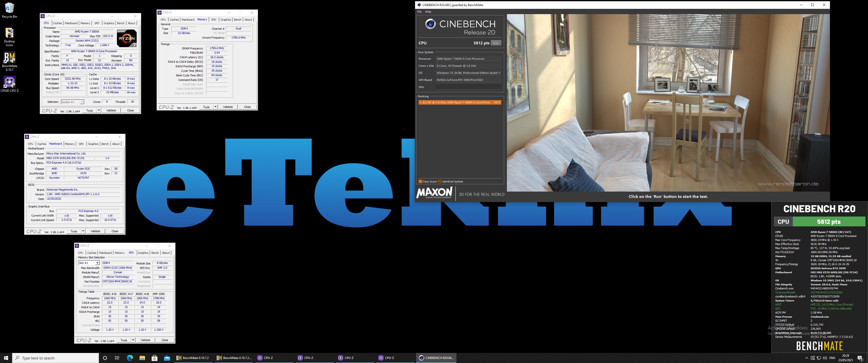Image resolution: width=868 pixels, height=363 pixels.
Task: Click MEG X570 GODLIKE model field
Action: tap(69, 158)
